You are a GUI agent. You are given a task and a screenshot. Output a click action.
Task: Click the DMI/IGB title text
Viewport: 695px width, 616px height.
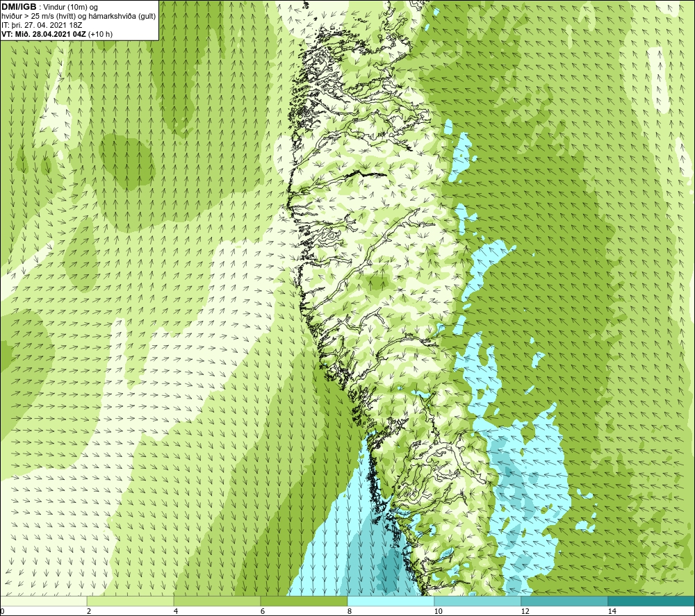point(19,7)
